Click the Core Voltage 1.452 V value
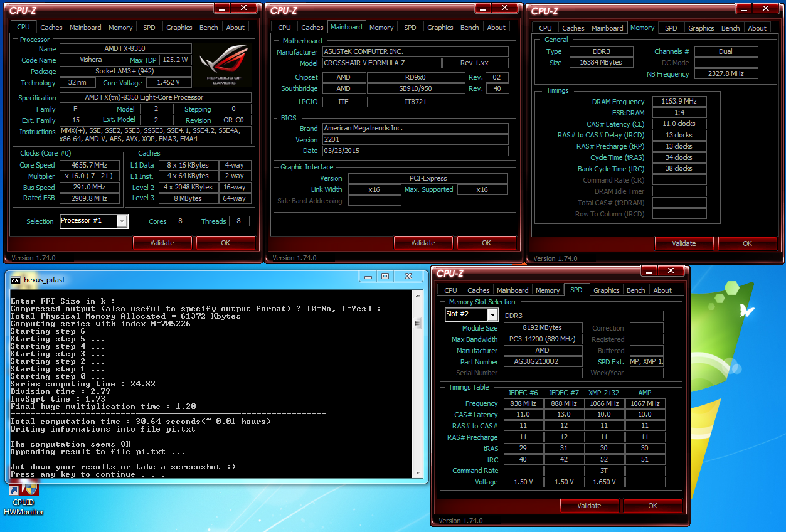 [169, 83]
